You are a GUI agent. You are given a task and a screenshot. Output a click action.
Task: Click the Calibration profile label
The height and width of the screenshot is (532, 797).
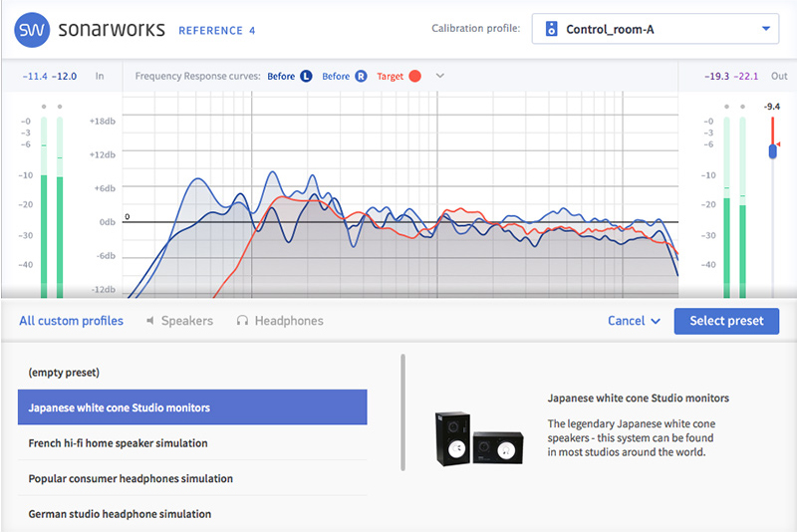476,29
